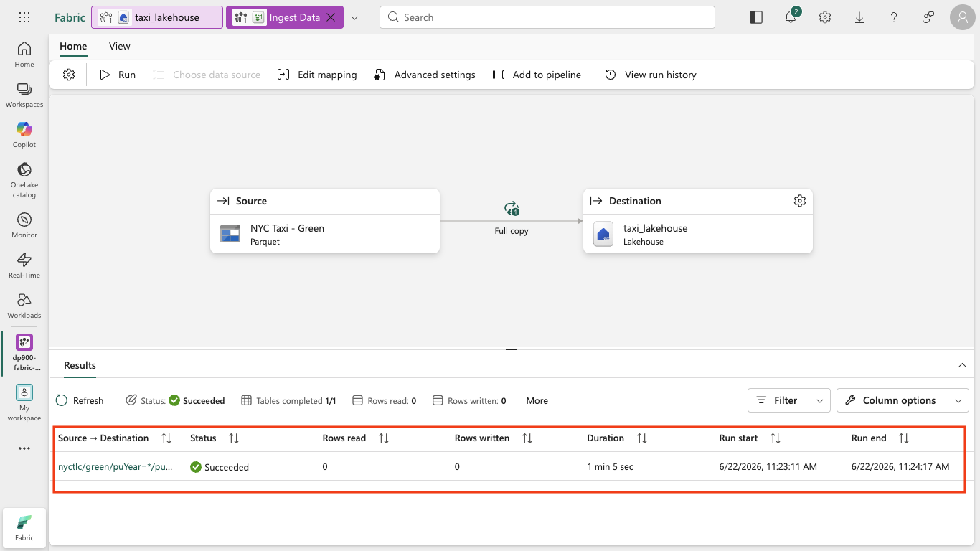Click the Rows read: 0 summary
This screenshot has height=551, width=980.
pyautogui.click(x=385, y=400)
